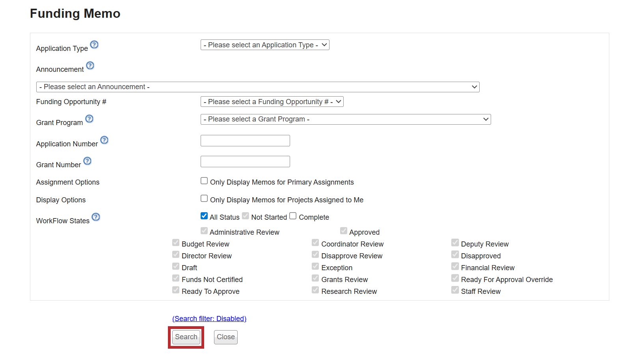This screenshot has height=355, width=644.
Task: Open the Grant Program help icon
Action: (89, 119)
